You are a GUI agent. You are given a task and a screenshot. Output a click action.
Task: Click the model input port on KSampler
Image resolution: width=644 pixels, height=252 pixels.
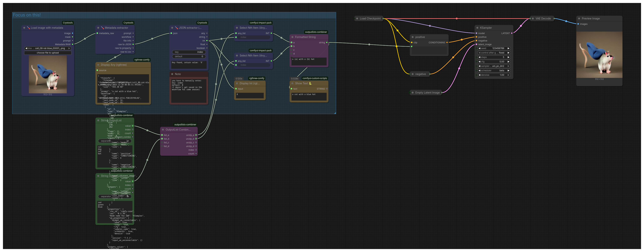click(x=476, y=33)
